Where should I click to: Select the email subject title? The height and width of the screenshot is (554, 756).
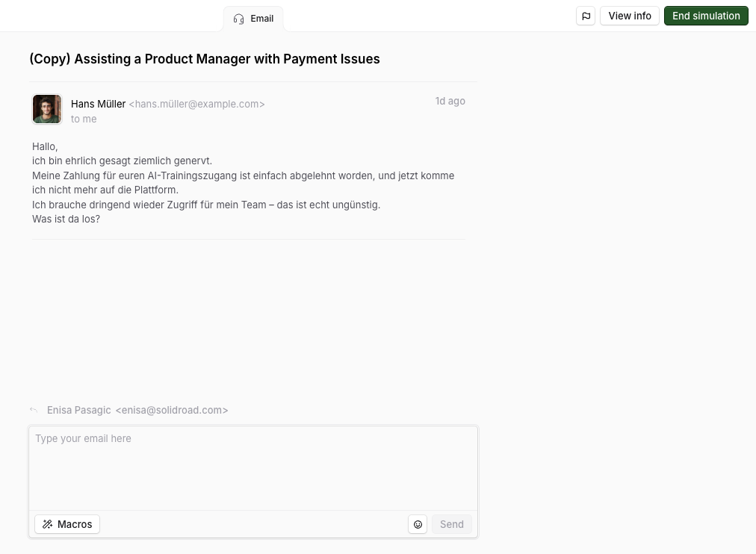click(205, 59)
